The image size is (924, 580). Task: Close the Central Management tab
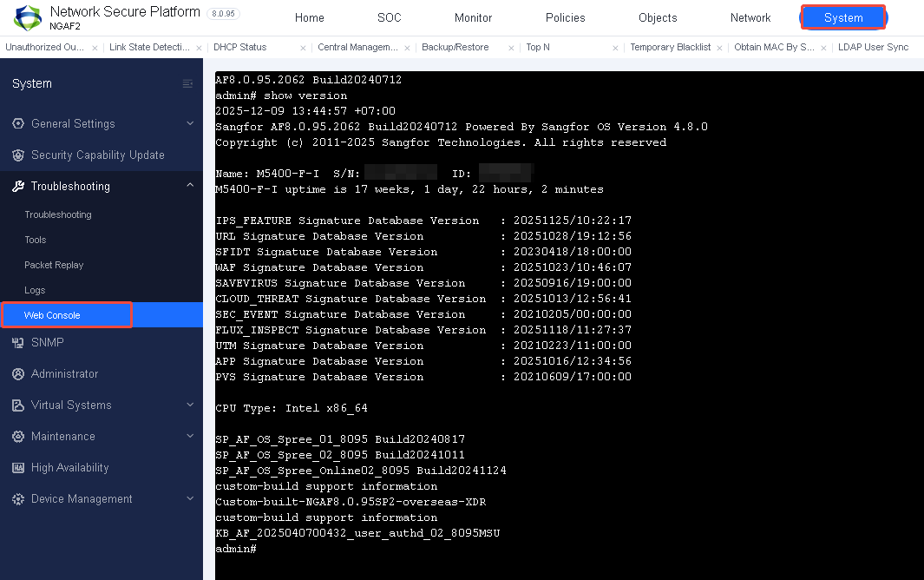pos(407,48)
